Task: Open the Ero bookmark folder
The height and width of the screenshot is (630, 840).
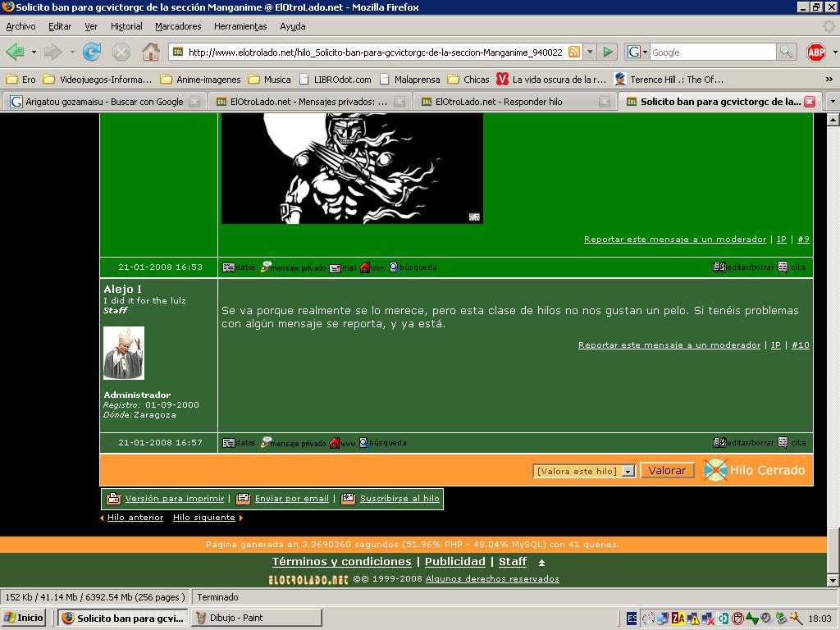Action: point(21,80)
